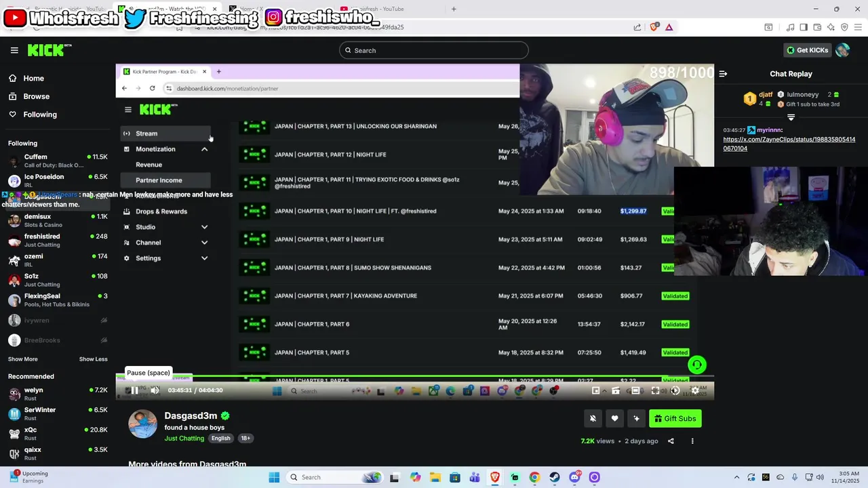
Task: Open demisux channel in Following list
Action: 57,220
